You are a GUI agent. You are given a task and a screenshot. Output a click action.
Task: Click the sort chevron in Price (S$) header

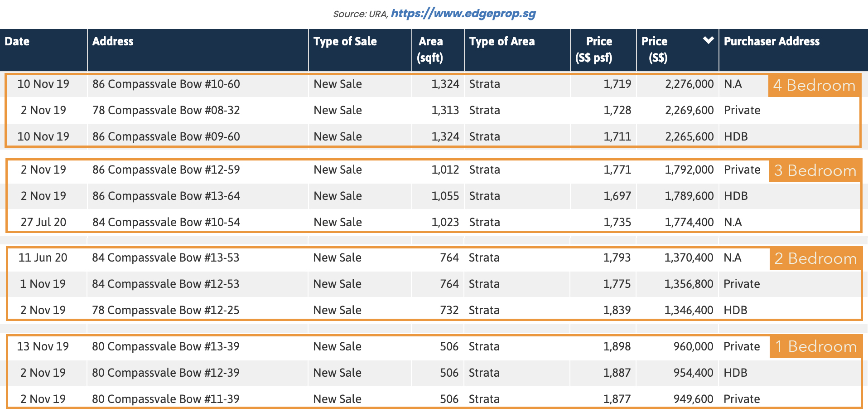pos(708,40)
